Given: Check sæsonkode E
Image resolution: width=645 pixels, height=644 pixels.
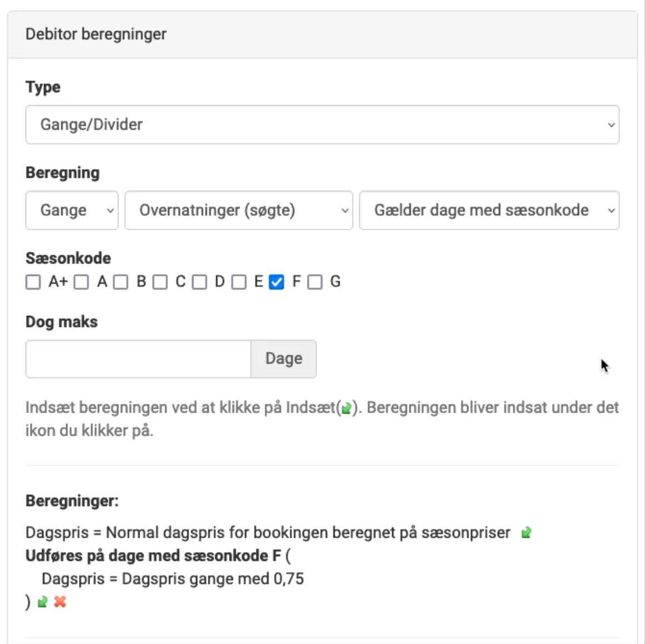Looking at the screenshot, I should point(239,282).
